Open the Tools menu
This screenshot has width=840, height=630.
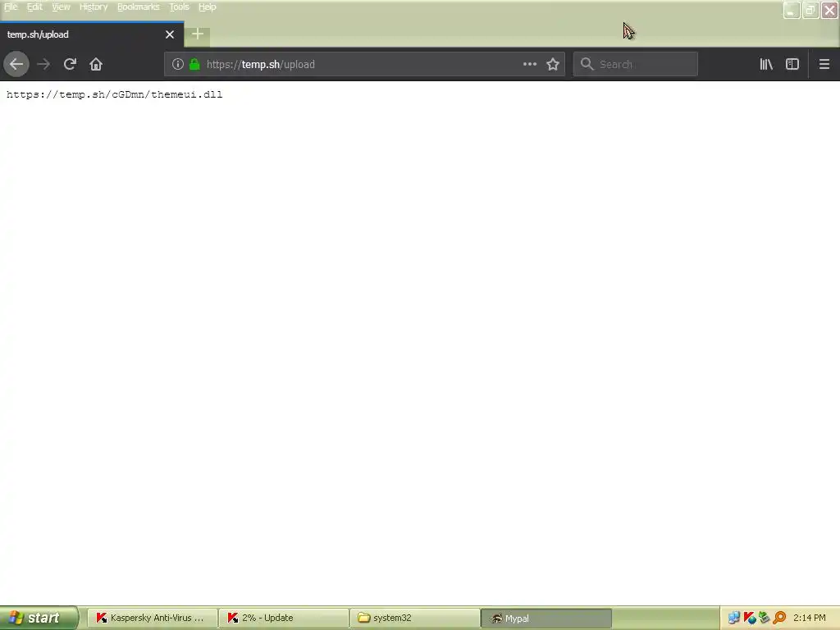pyautogui.click(x=179, y=7)
